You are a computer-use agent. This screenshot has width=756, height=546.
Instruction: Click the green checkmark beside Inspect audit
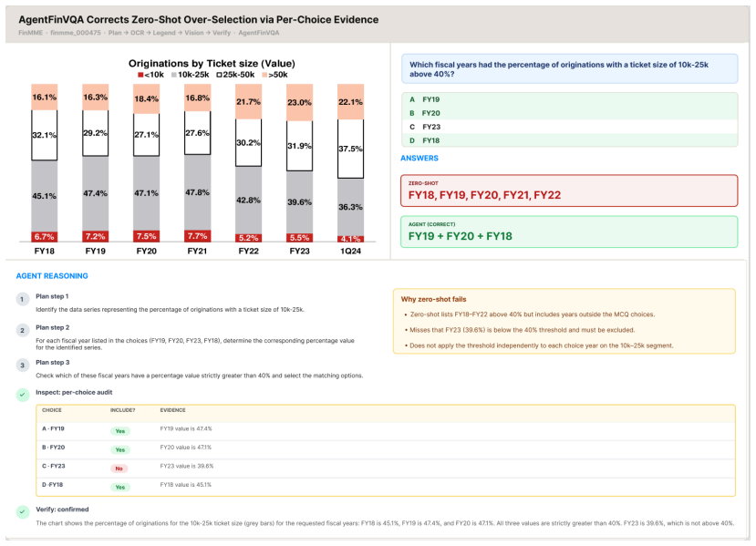tap(23, 395)
